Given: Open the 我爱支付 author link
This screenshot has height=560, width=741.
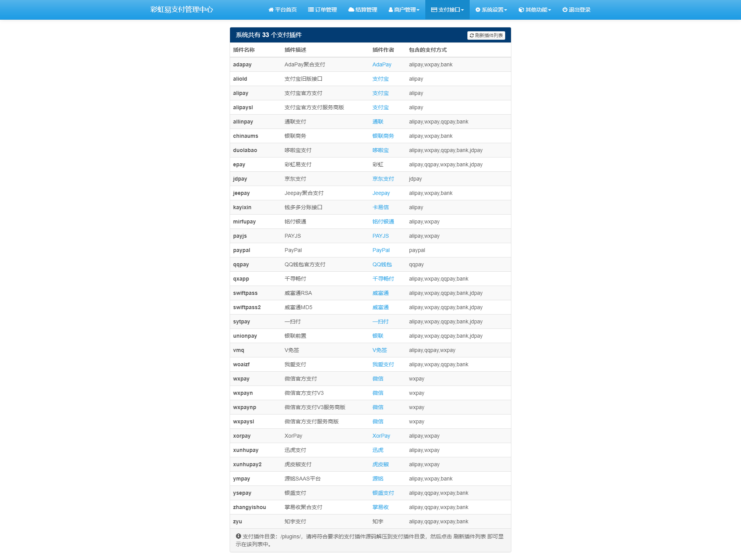Looking at the screenshot, I should (383, 364).
